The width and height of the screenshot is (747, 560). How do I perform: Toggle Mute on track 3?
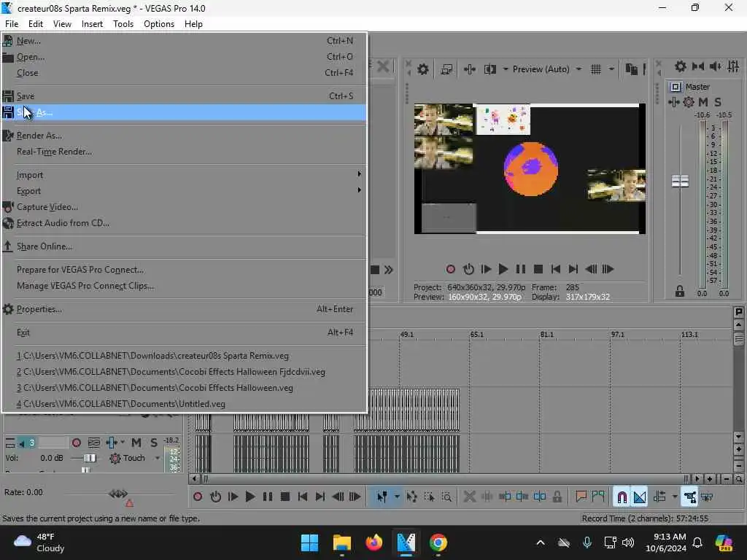point(136,443)
